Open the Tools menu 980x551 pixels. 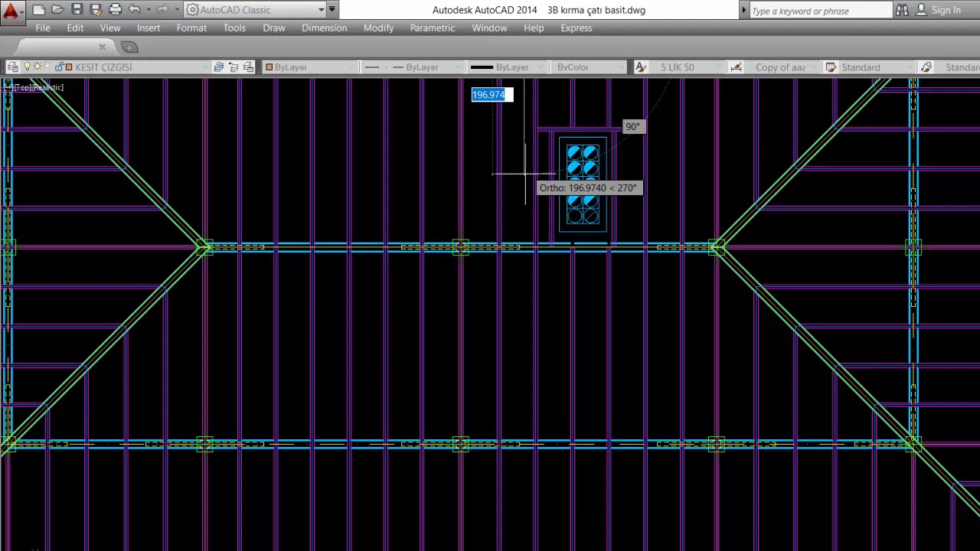234,28
